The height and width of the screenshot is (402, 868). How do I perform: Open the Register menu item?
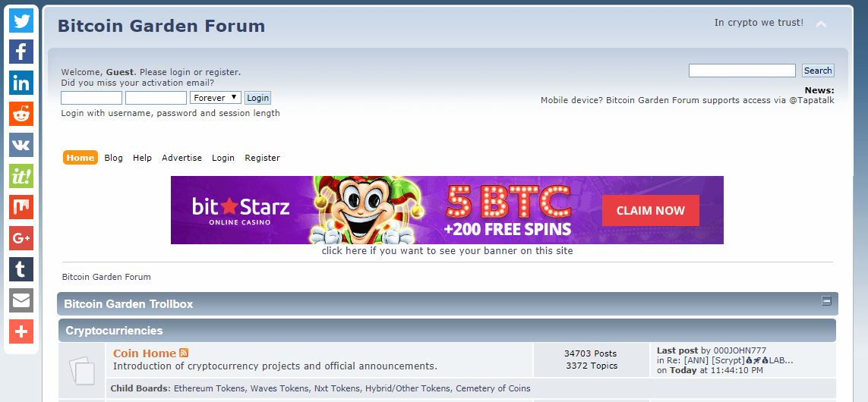[x=263, y=158]
